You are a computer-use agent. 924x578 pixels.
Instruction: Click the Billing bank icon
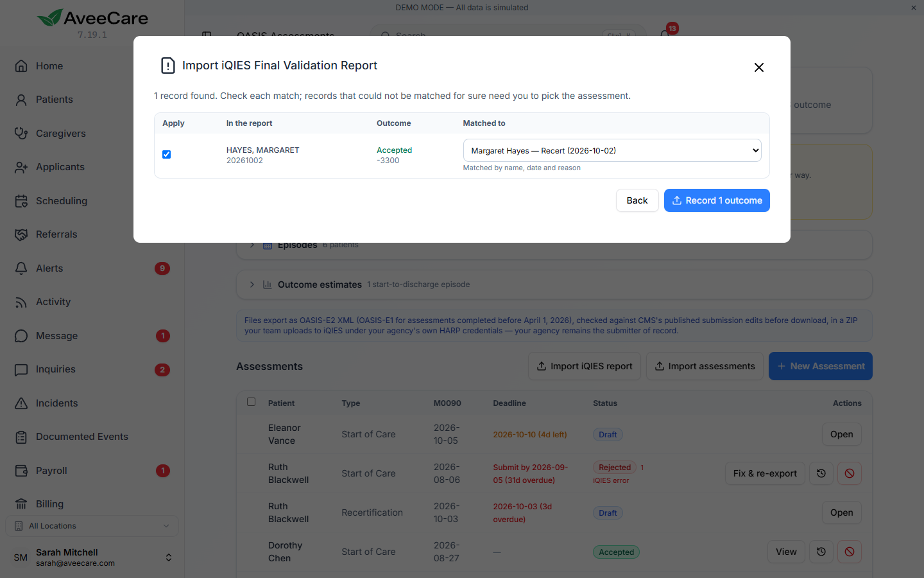(21, 504)
